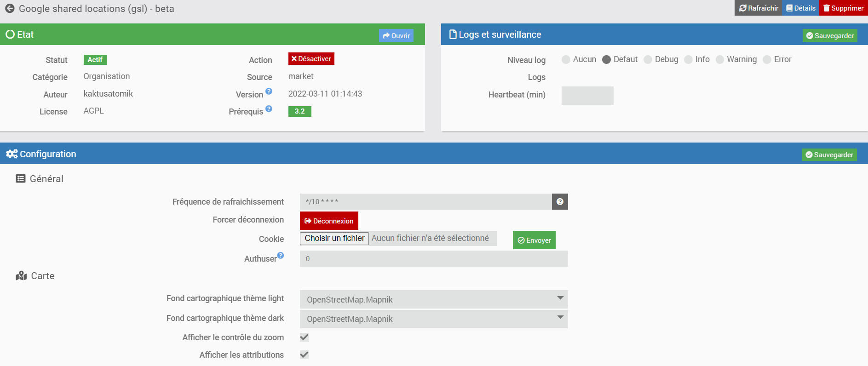
Task: Click the Fond cartographique thème dark label
Action: click(x=225, y=318)
